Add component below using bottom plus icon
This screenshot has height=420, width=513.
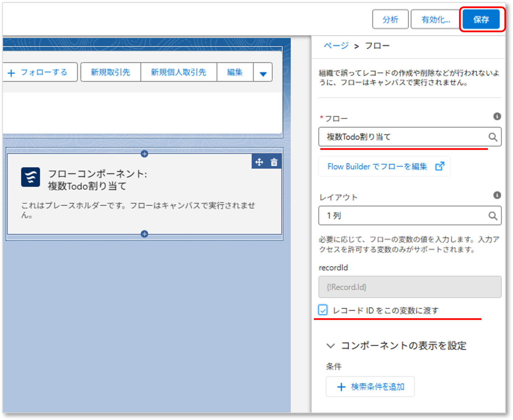point(144,234)
